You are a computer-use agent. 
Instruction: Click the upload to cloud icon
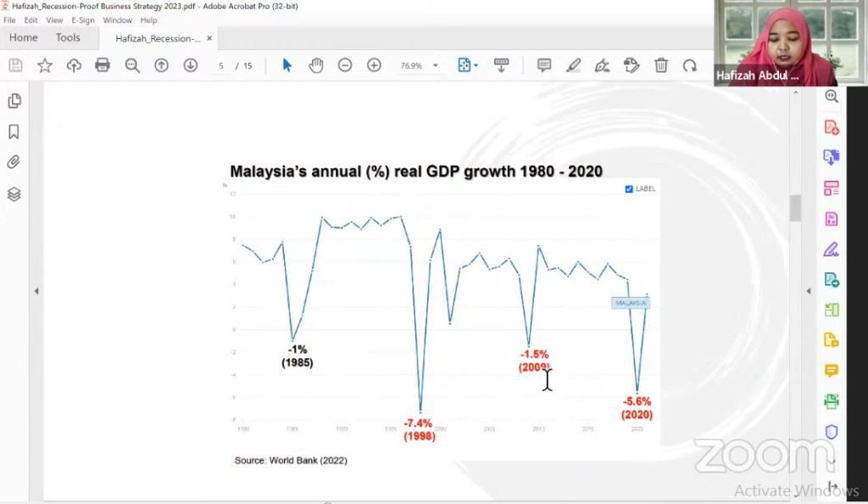pos(74,65)
